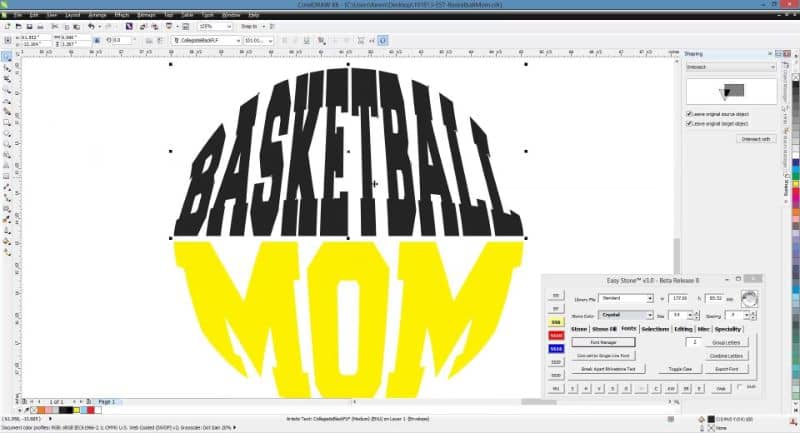The width and height of the screenshot is (800, 433).
Task: Click the Print icon
Action: pyautogui.click(x=40, y=27)
